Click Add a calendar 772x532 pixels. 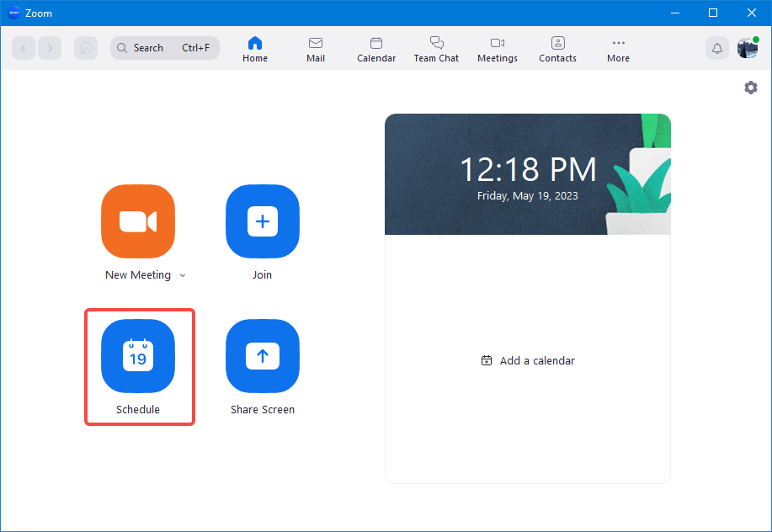click(527, 360)
